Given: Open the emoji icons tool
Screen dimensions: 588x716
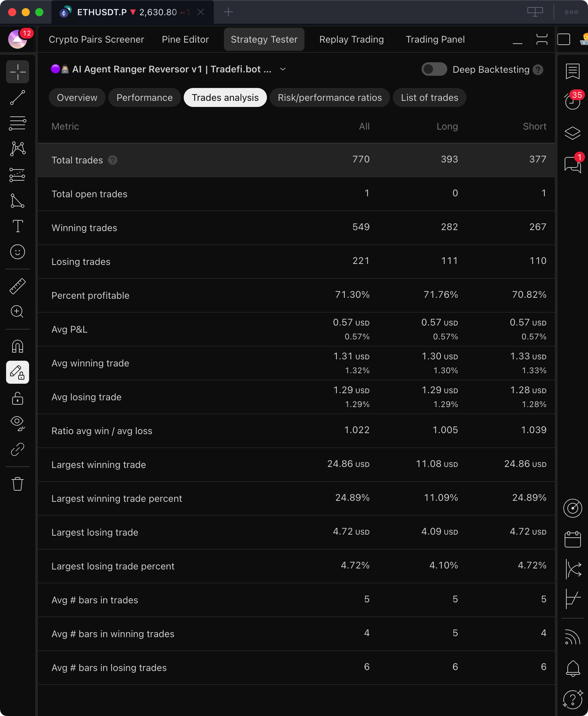Looking at the screenshot, I should (x=17, y=252).
